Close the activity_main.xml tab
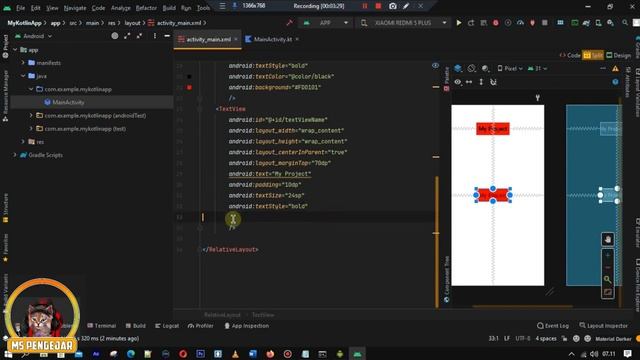The width and height of the screenshot is (640, 360). 236,39
